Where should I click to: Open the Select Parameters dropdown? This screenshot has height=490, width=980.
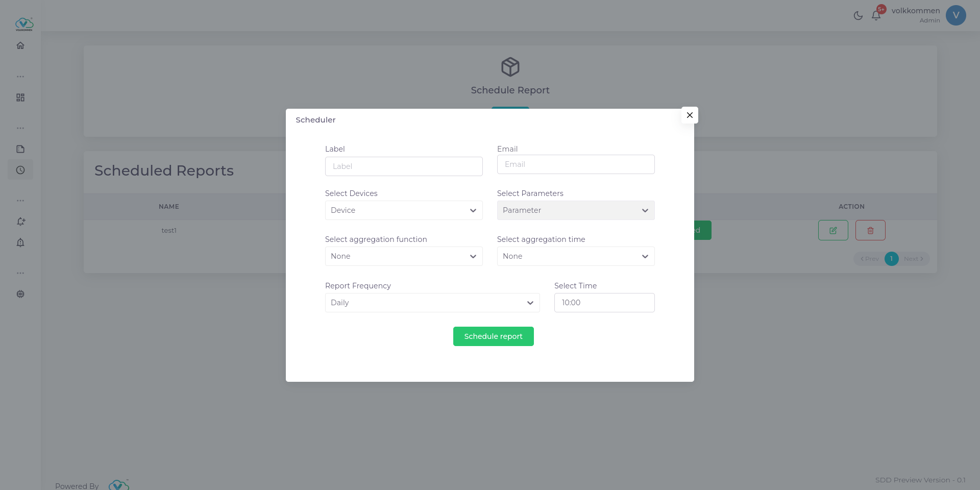click(575, 210)
